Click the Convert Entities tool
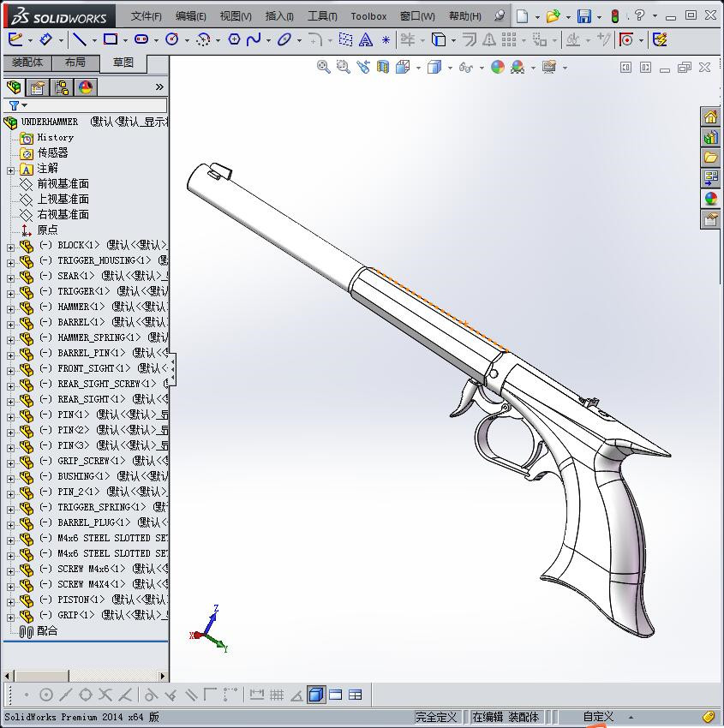Image resolution: width=724 pixels, height=728 pixels. [439, 39]
